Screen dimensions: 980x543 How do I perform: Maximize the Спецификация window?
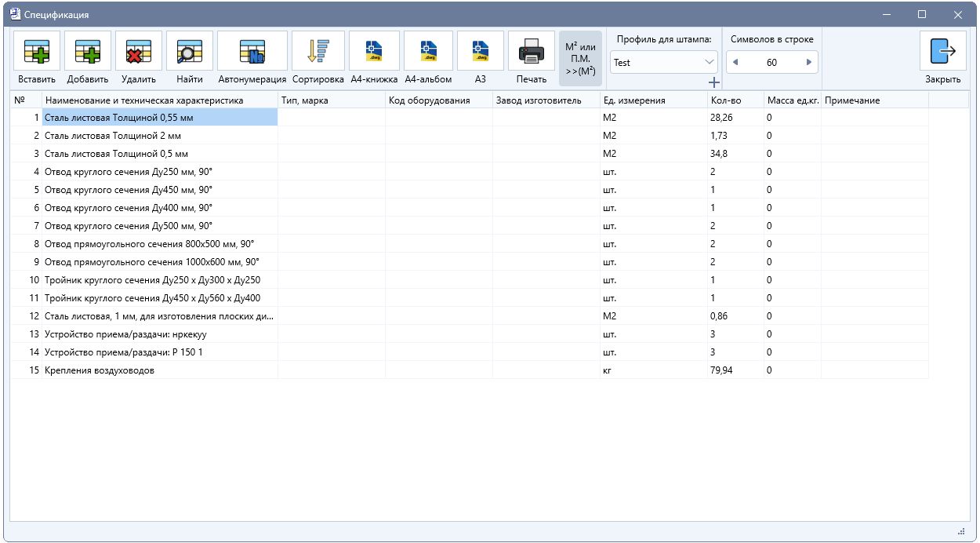[x=922, y=14]
